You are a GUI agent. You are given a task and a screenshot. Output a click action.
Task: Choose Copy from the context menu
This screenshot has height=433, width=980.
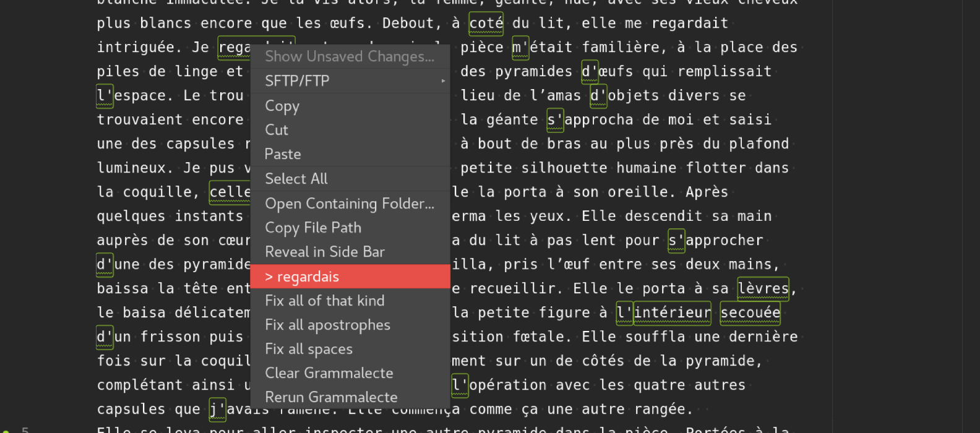[350, 106]
